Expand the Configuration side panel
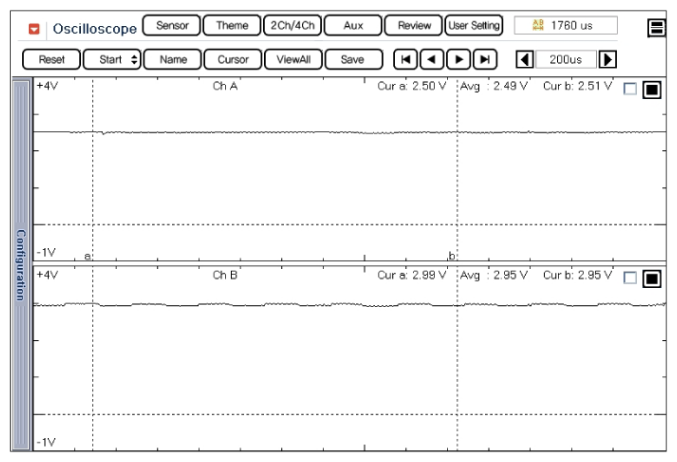Viewport: 677px width, 462px height. click(x=19, y=265)
